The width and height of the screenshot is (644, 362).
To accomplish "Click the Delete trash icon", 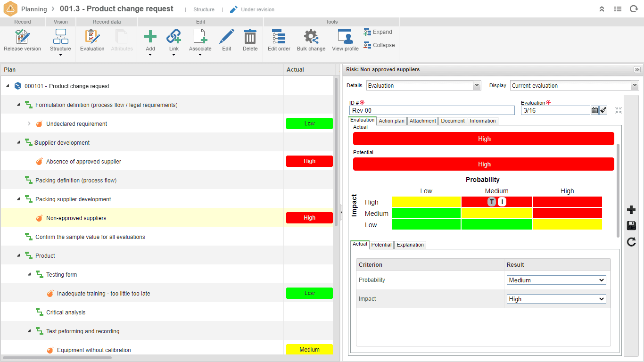I will coord(250,37).
